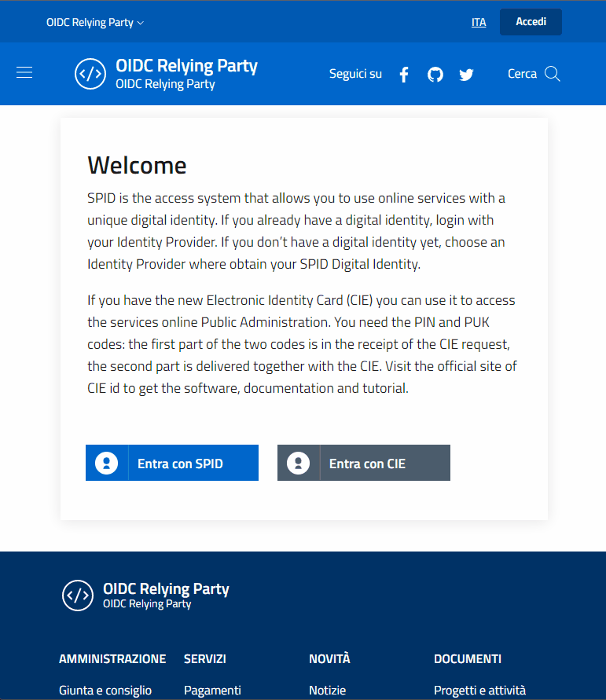Click the header OIDC Relying Party title
This screenshot has width=606, height=700.
[x=186, y=66]
